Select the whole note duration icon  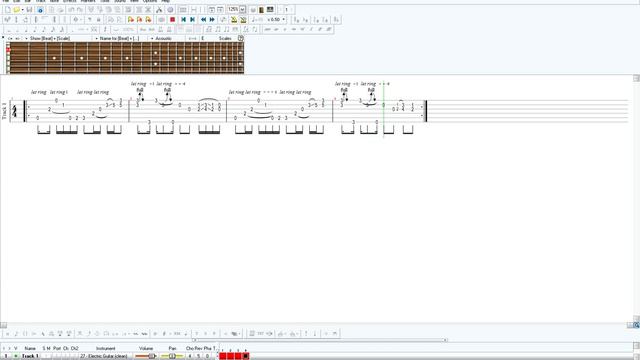pos(8,29)
